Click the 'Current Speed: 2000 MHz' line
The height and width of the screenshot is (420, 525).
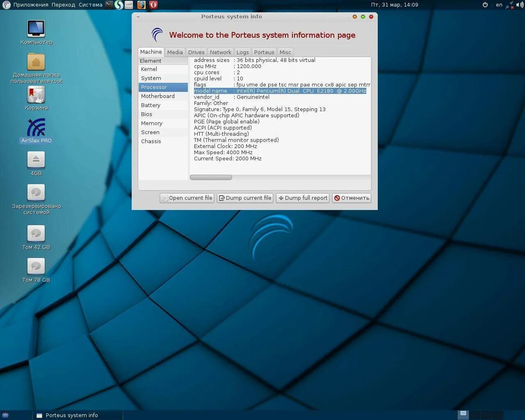(228, 158)
